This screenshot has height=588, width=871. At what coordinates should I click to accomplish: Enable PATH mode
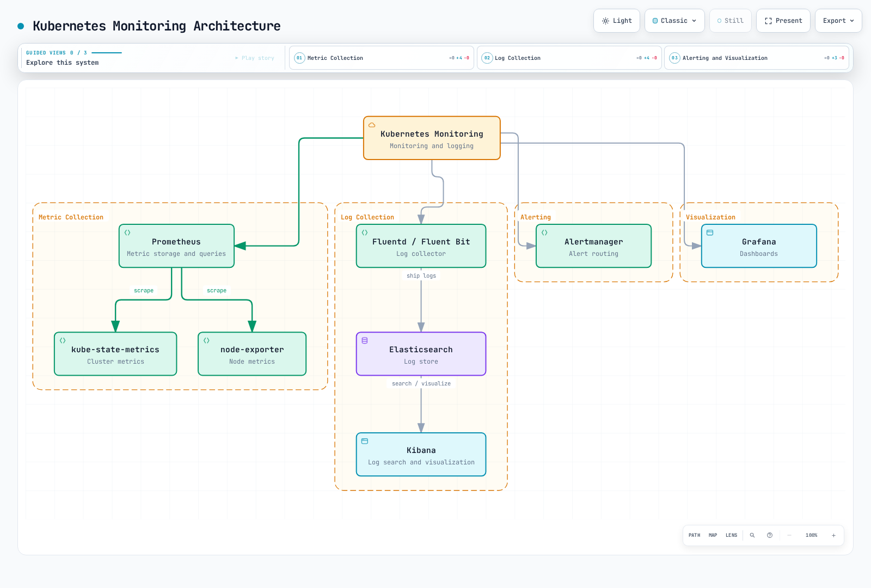pos(695,535)
